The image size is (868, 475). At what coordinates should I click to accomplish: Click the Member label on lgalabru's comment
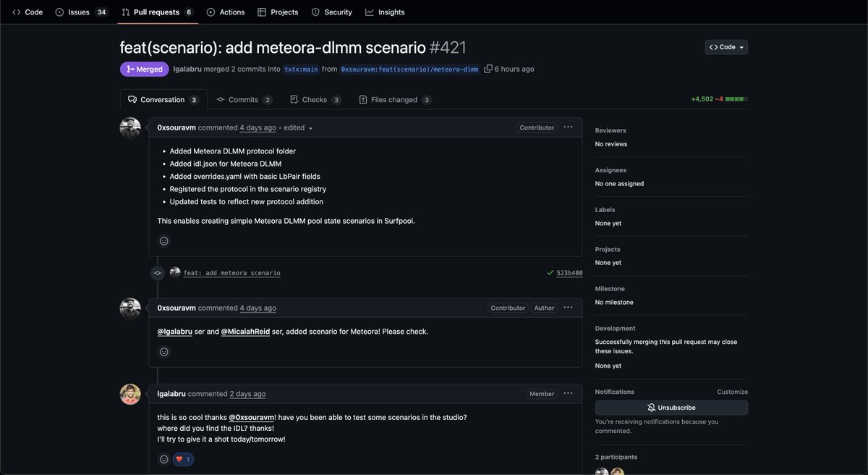pos(542,394)
